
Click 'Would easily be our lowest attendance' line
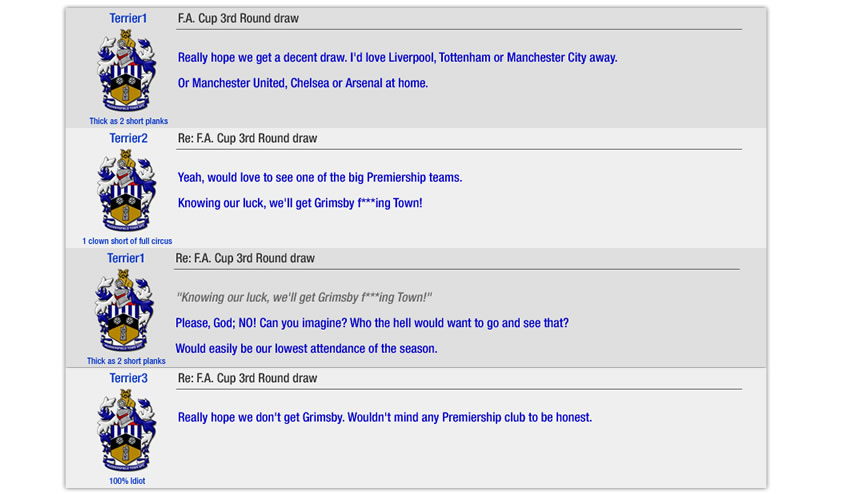point(306,348)
